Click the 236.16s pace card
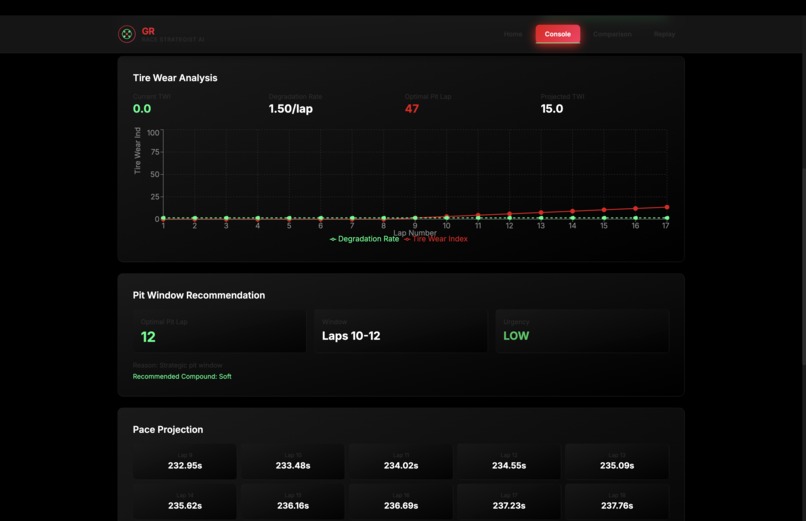806x521 pixels. pyautogui.click(x=293, y=502)
